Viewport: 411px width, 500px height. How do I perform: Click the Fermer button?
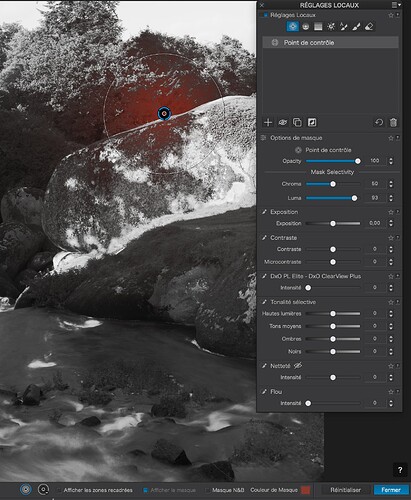(391, 490)
